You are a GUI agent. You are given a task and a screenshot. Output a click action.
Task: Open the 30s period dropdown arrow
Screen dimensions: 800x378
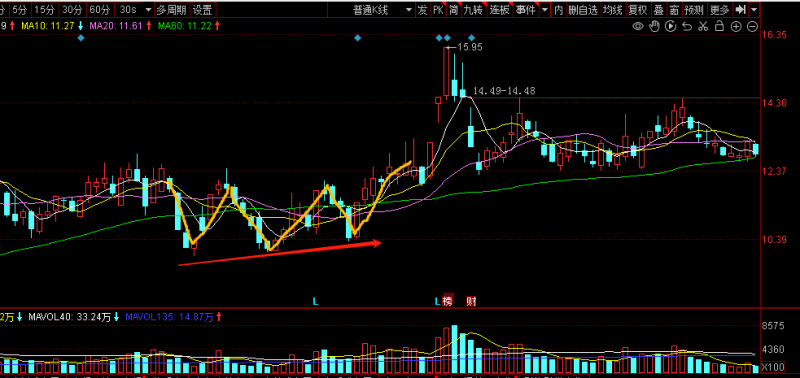tap(148, 9)
